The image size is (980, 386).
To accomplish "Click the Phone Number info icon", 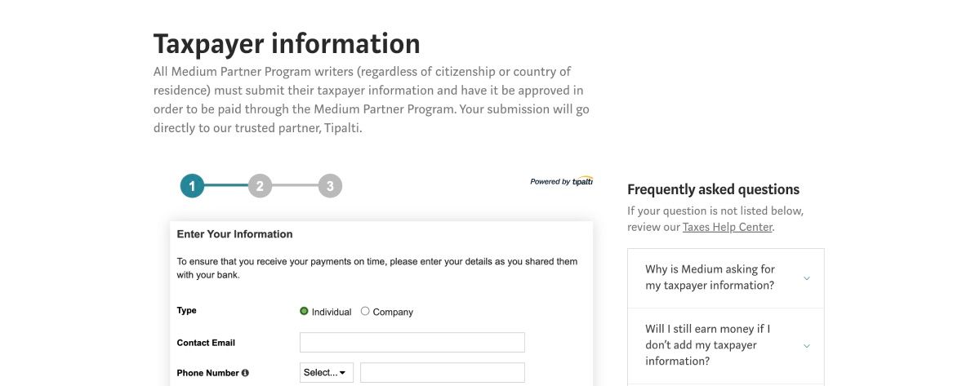I will point(245,373).
